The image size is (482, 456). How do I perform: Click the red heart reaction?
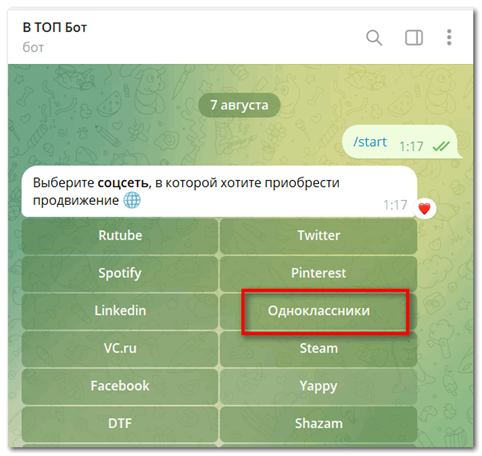424,209
